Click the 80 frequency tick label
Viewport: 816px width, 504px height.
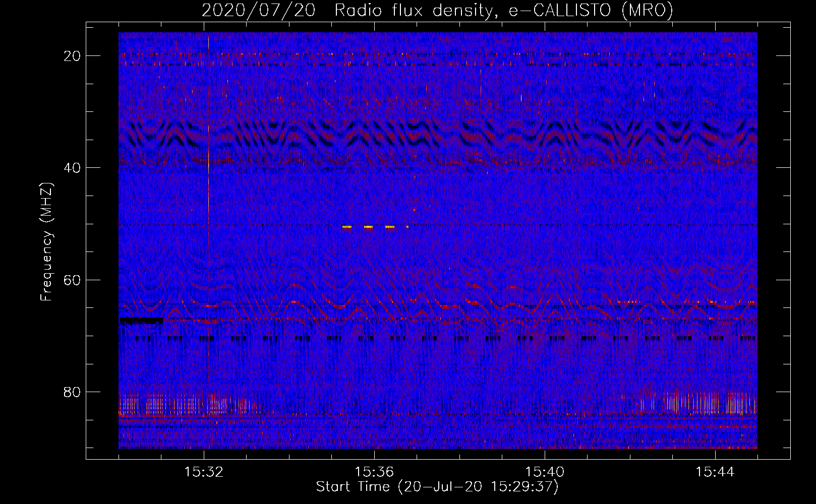72,392
